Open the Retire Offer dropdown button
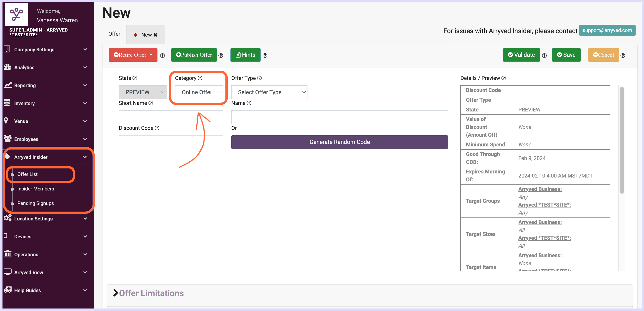 133,55
